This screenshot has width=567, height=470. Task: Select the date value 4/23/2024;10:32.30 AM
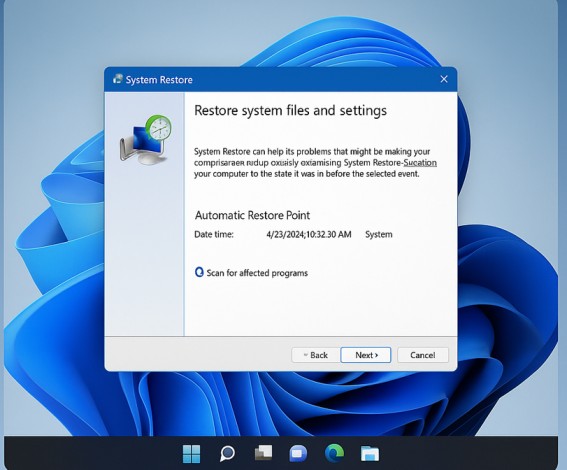(309, 234)
